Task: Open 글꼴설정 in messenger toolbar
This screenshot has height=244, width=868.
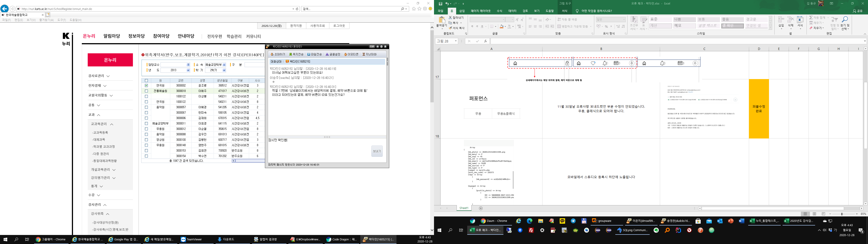Action: pyautogui.click(x=333, y=54)
